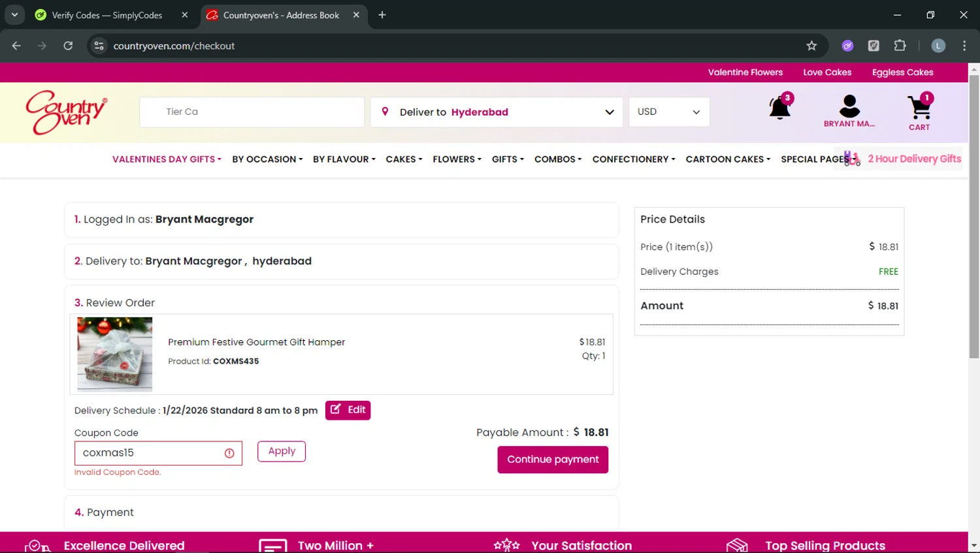Image resolution: width=980 pixels, height=553 pixels.
Task: Open the Eggless Cakes link
Action: pyautogui.click(x=903, y=72)
